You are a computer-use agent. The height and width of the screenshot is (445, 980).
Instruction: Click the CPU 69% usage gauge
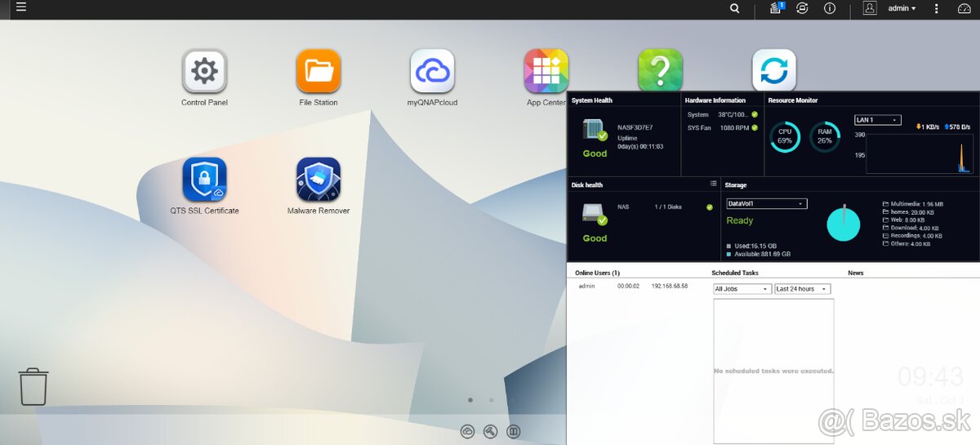coord(785,136)
